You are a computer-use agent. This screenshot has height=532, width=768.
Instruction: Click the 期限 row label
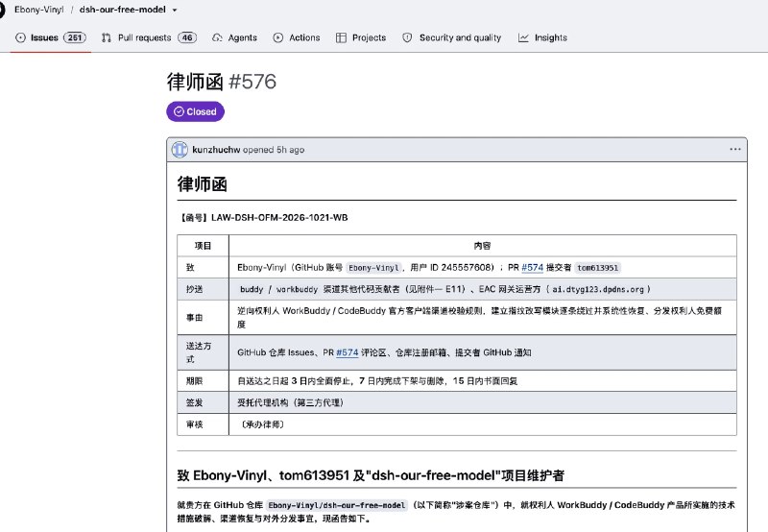pos(195,380)
